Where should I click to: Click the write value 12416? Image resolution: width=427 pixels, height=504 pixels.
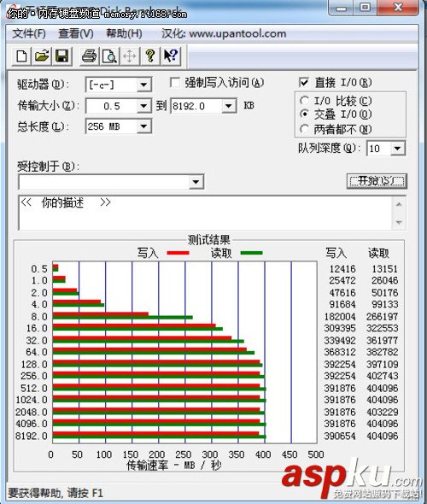tap(342, 269)
